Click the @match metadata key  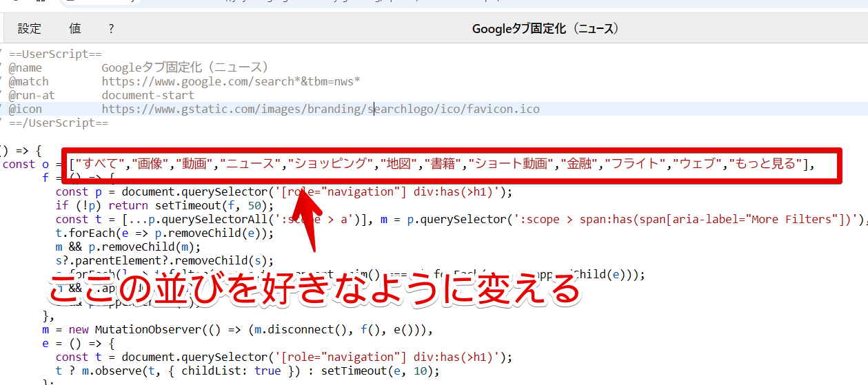coord(28,81)
